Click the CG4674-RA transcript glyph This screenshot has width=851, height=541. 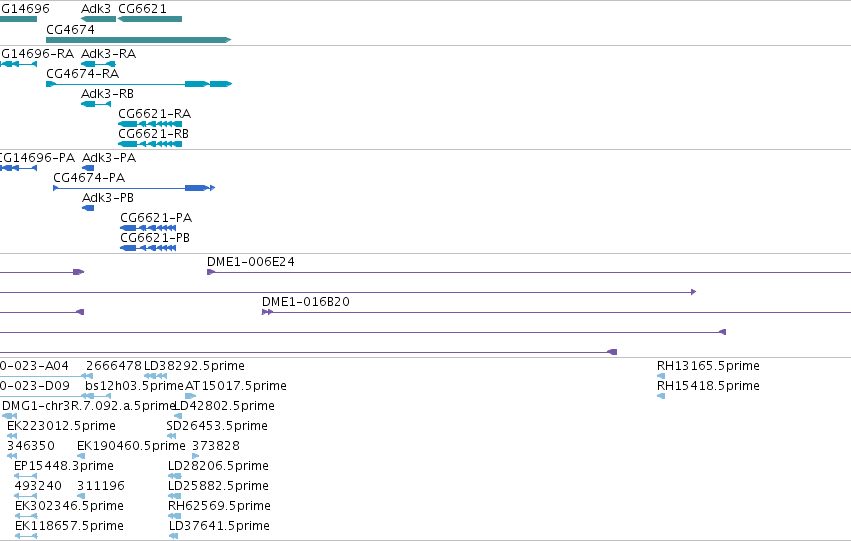139,84
